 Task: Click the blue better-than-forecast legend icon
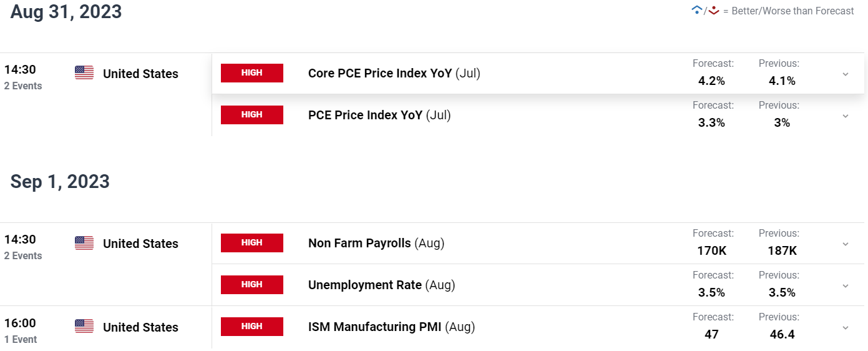tap(697, 11)
